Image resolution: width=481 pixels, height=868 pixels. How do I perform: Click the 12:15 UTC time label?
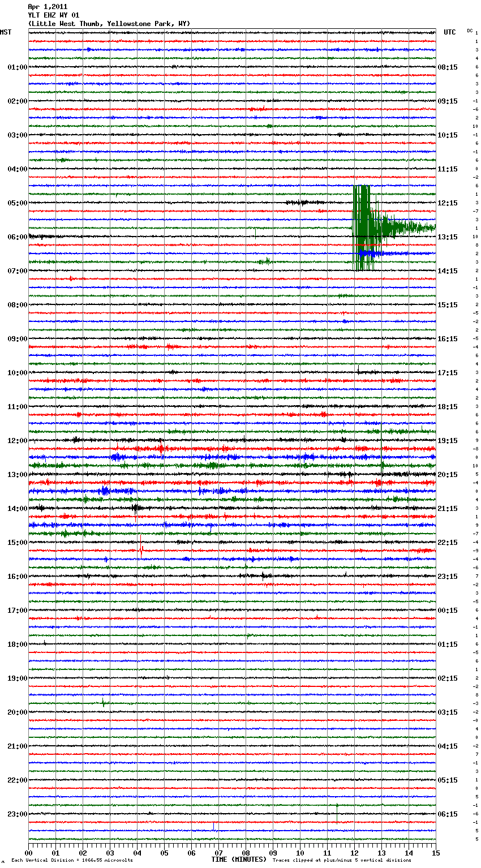click(x=448, y=203)
